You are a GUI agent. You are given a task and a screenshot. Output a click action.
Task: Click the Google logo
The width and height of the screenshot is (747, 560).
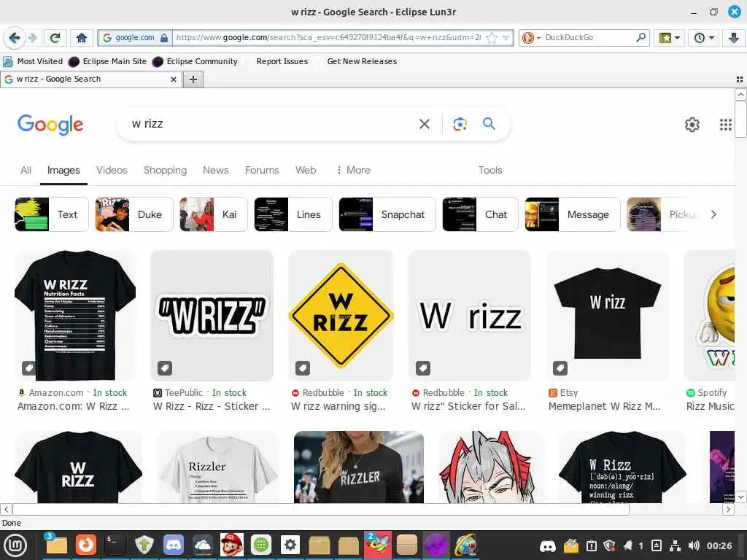point(50,124)
